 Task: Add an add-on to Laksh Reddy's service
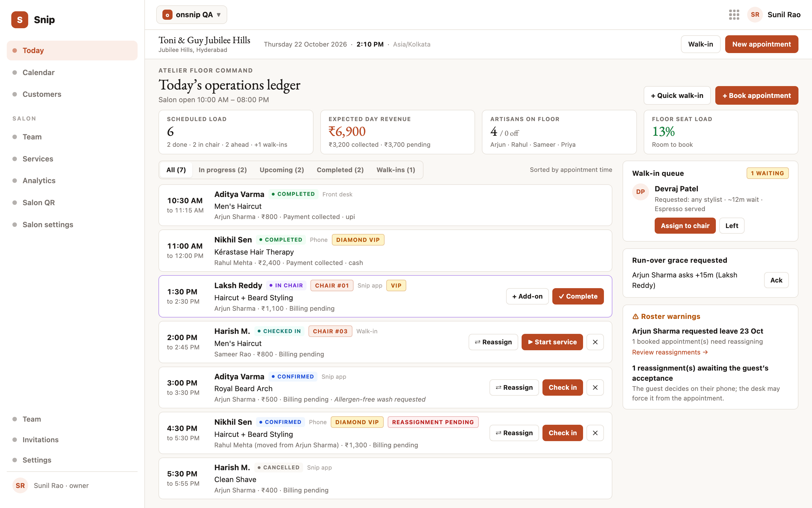click(527, 296)
